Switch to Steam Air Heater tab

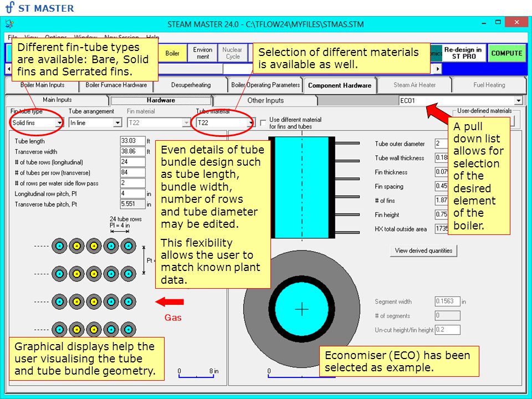(x=415, y=85)
